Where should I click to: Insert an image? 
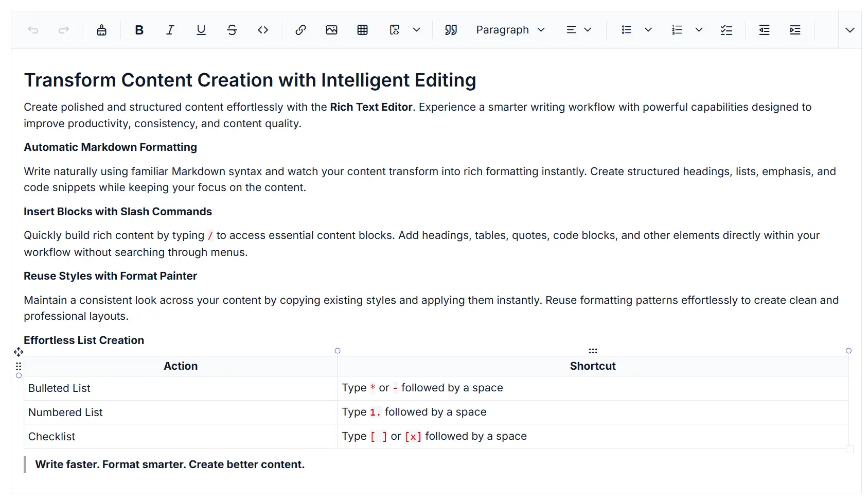click(x=332, y=30)
